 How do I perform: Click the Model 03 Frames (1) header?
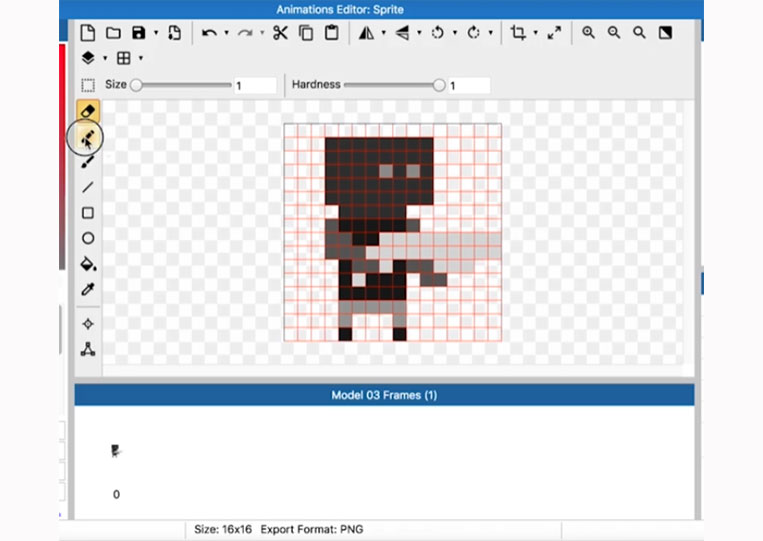(384, 395)
